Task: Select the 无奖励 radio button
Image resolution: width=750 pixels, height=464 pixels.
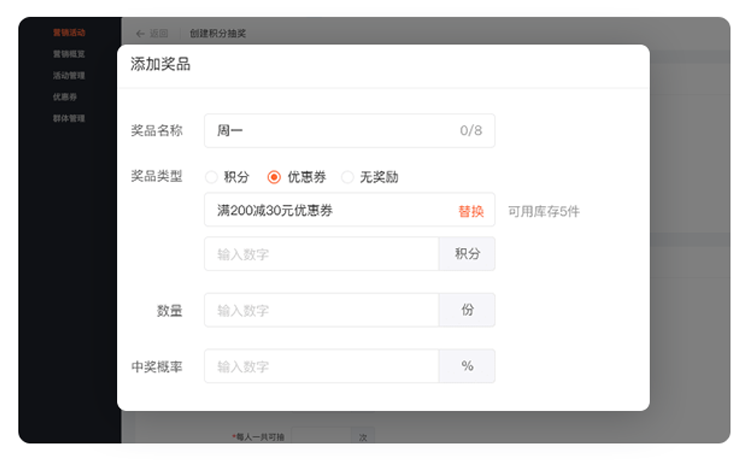Action: click(x=348, y=177)
